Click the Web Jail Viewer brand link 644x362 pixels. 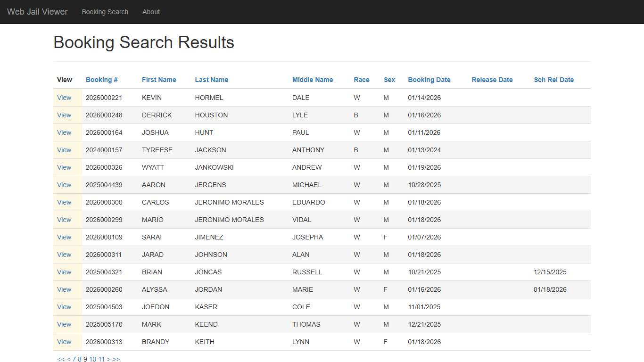pyautogui.click(x=37, y=12)
